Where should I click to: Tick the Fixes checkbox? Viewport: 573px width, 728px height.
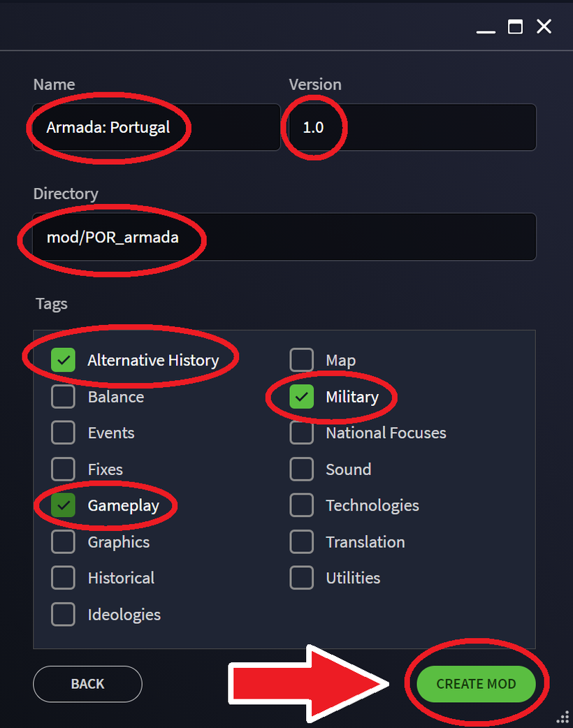(x=63, y=469)
